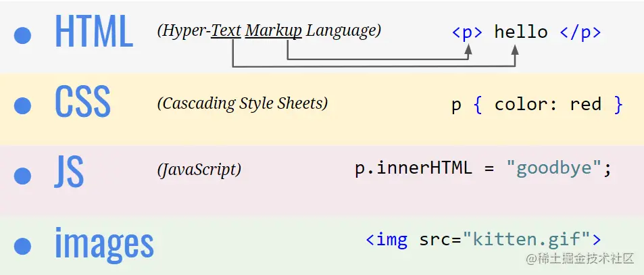Click the underlined word Text
The image size is (644, 275).
click(226, 30)
